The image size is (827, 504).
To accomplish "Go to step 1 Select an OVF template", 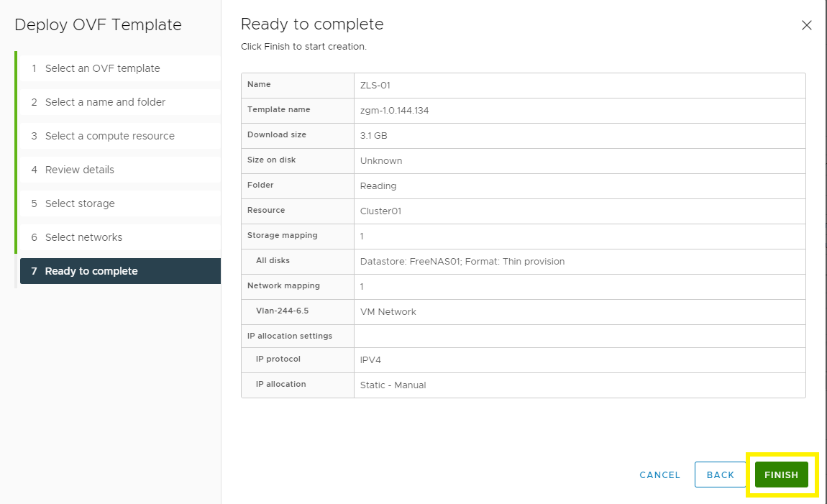I will click(x=102, y=68).
